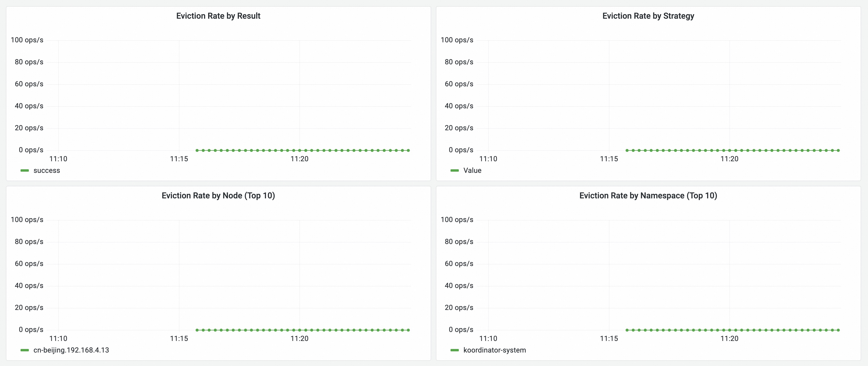The width and height of the screenshot is (868, 366).
Task: Open the Eviction Rate by Namespace panel title menu
Action: coord(648,196)
